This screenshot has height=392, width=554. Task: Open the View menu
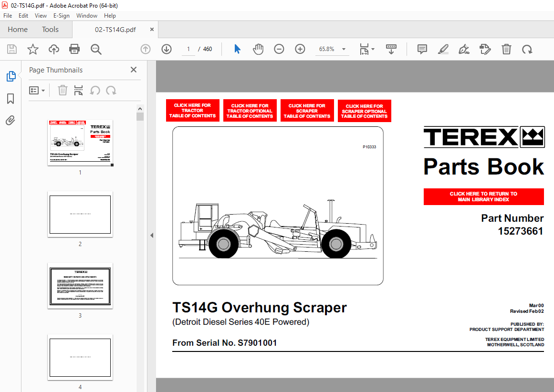point(41,16)
